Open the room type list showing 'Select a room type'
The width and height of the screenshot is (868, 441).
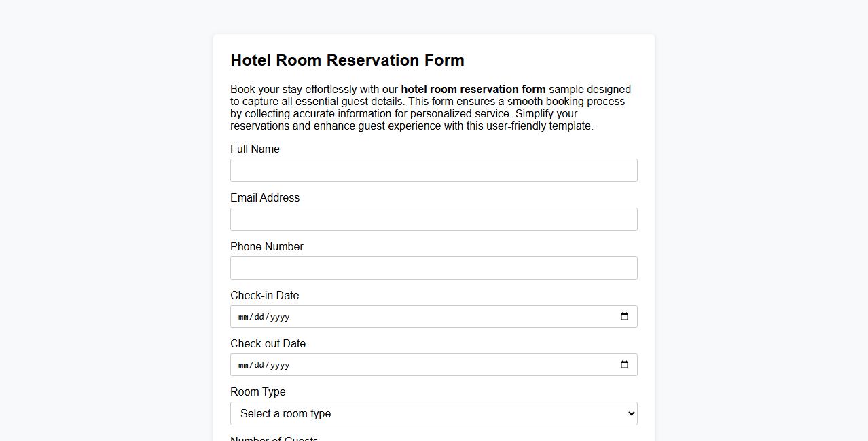(x=433, y=413)
